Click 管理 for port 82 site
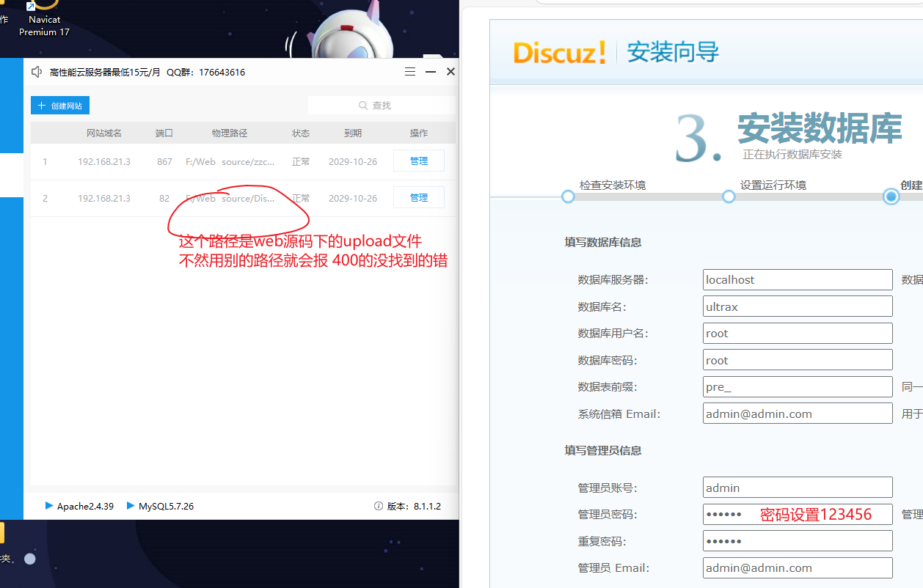Screen dimensions: 923x588 (419, 198)
